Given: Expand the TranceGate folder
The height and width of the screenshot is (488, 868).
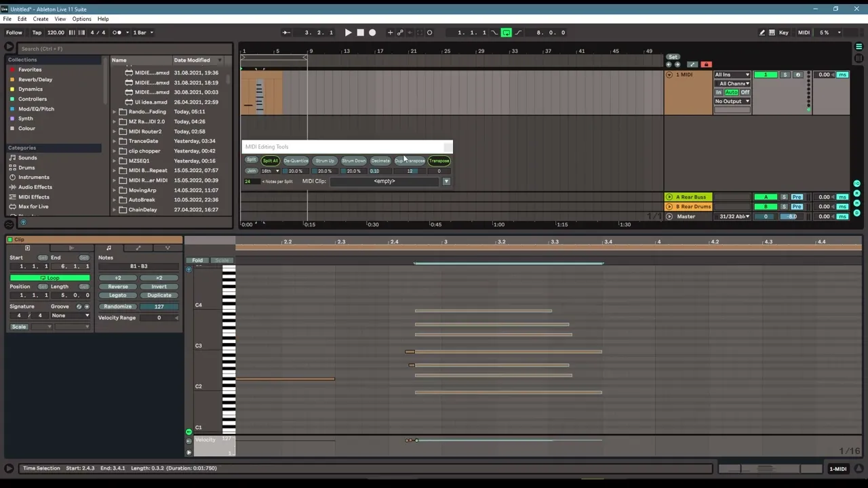Looking at the screenshot, I should pos(115,141).
